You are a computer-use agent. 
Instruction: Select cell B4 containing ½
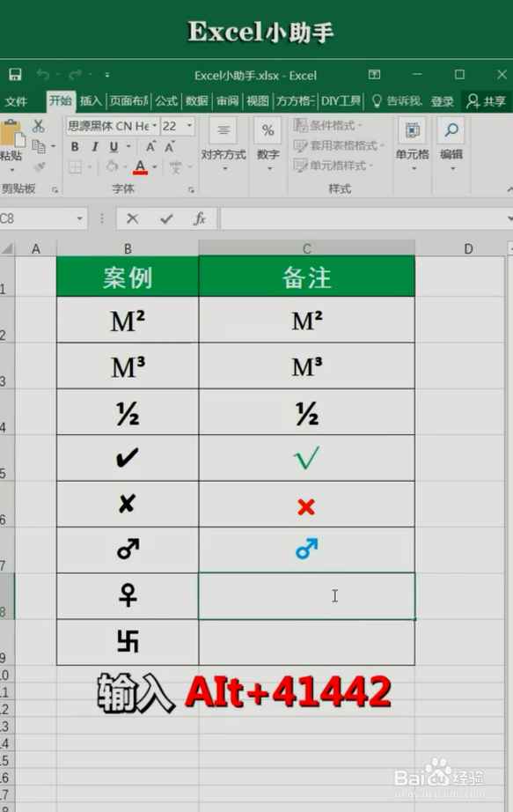point(128,412)
